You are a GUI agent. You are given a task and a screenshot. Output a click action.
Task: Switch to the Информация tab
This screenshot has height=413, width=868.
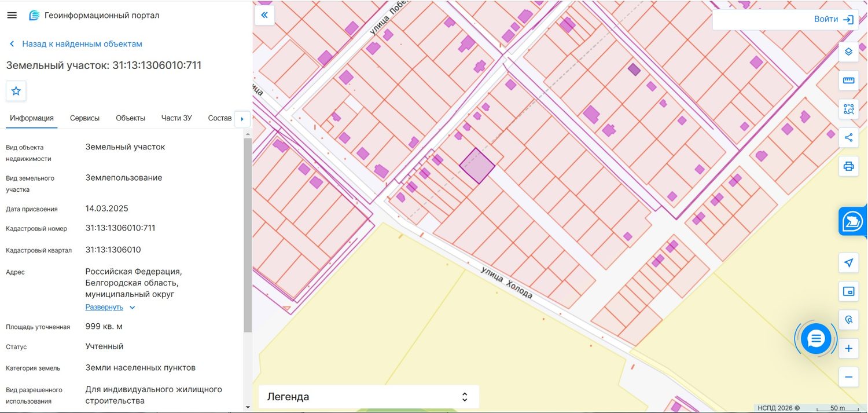click(x=32, y=118)
